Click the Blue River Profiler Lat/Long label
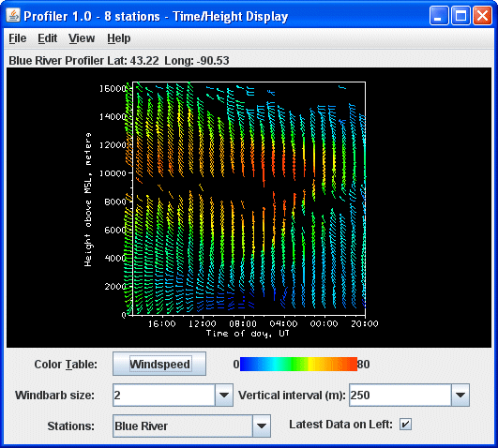 pos(119,61)
